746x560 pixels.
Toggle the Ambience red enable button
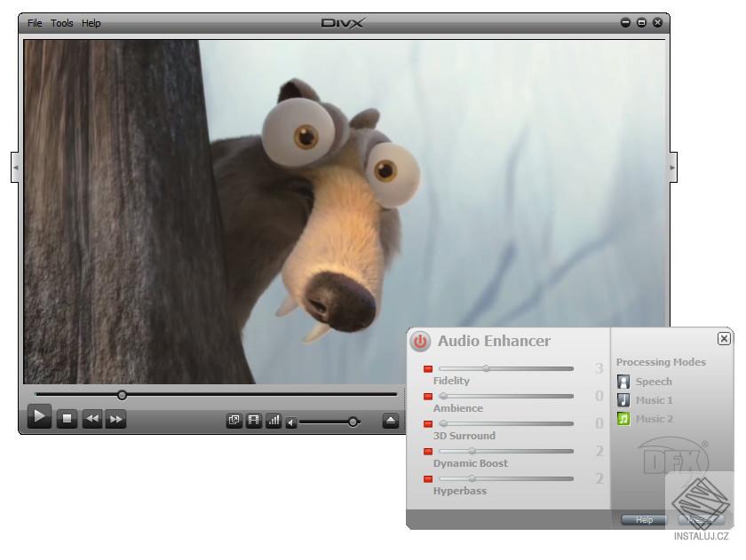[428, 396]
